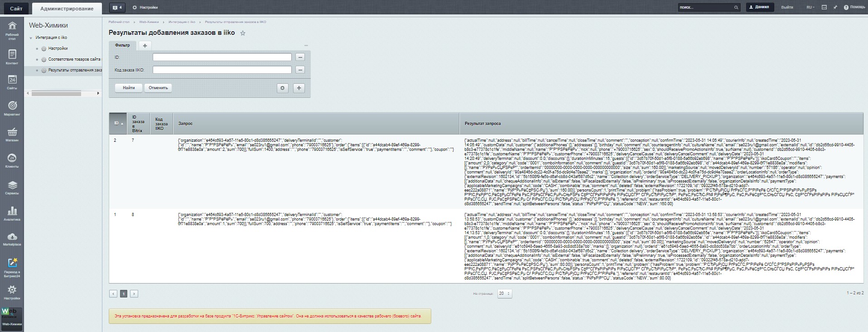Click into the Код заказа IIKO field

[x=222, y=70]
